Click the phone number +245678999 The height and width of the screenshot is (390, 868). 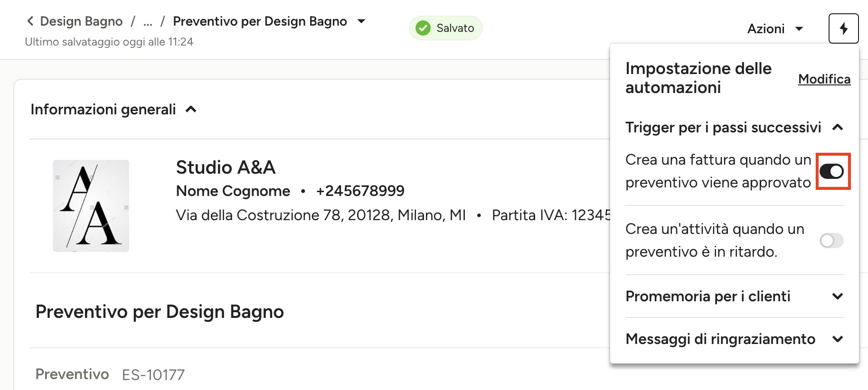(360, 191)
